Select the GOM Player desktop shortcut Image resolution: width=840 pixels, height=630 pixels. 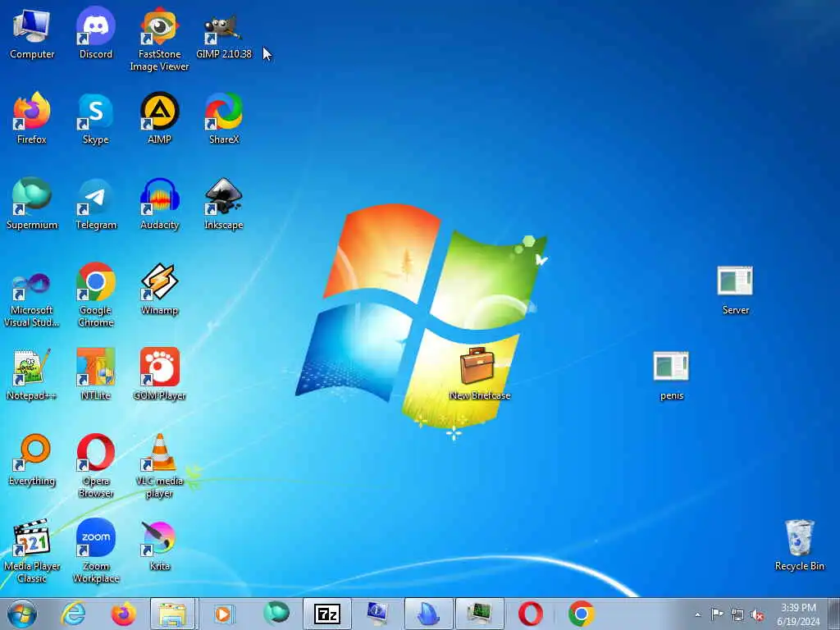pos(159,374)
